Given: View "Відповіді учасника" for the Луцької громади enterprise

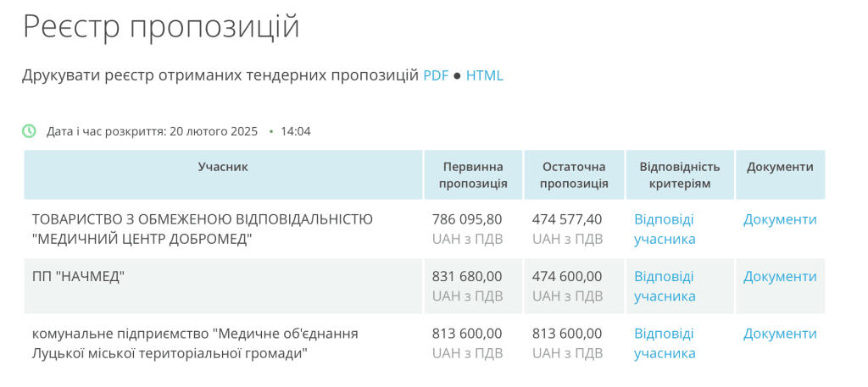Looking at the screenshot, I should (x=665, y=344).
